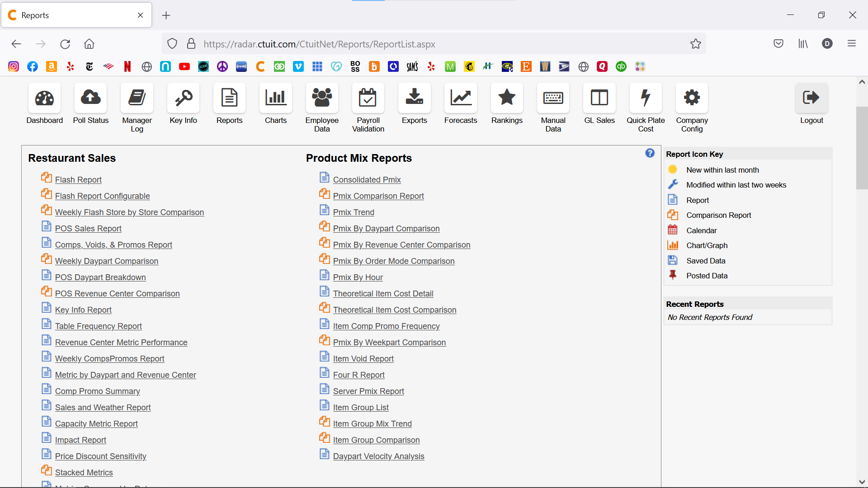The height and width of the screenshot is (488, 868).
Task: Open the Manager Log book icon
Action: coord(137,98)
